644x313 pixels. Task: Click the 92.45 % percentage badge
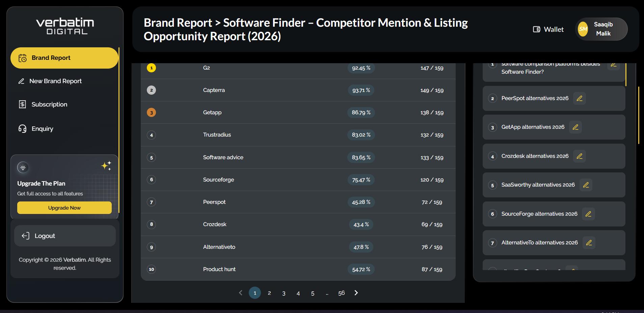coord(361,68)
